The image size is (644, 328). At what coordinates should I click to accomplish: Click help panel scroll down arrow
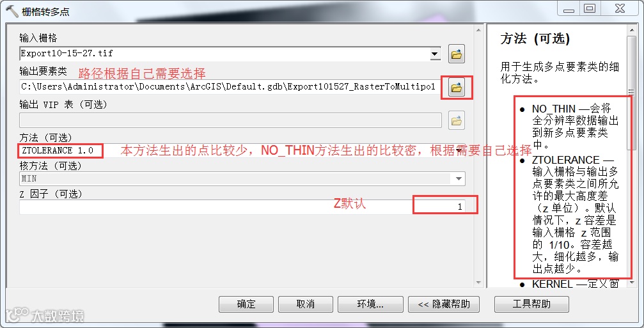(632, 283)
